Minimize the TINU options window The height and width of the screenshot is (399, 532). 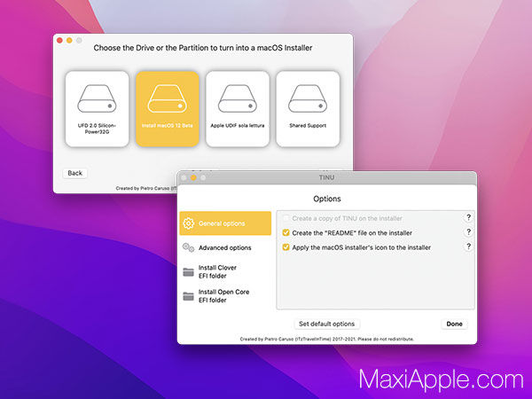[193, 178]
